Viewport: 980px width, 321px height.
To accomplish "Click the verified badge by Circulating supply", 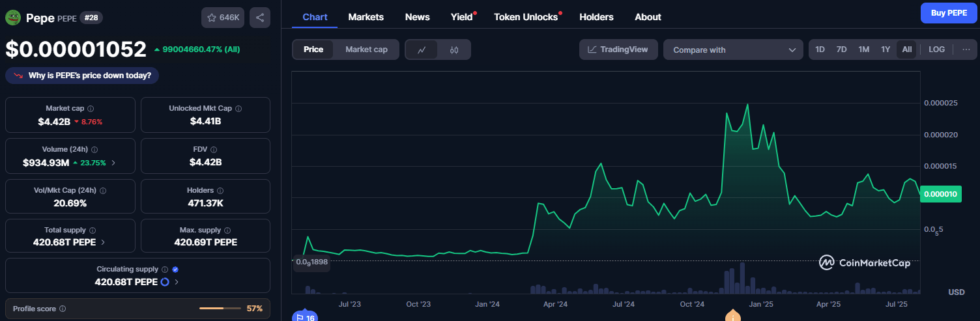I will point(175,270).
